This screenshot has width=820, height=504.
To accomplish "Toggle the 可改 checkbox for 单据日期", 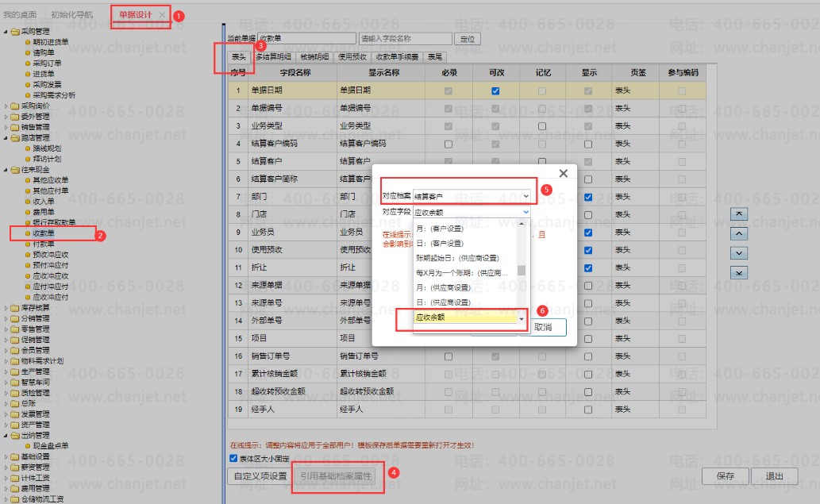I will (495, 91).
